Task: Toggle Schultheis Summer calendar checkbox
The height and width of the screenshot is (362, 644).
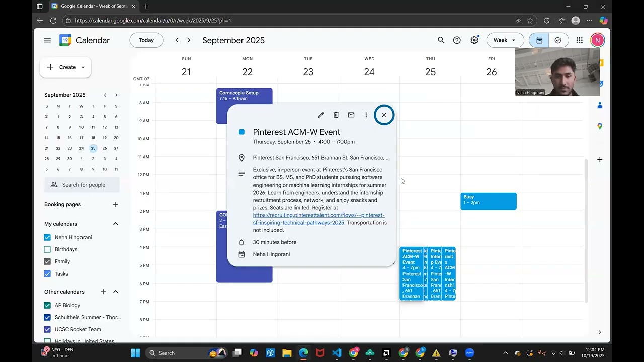Action: pyautogui.click(x=47, y=317)
